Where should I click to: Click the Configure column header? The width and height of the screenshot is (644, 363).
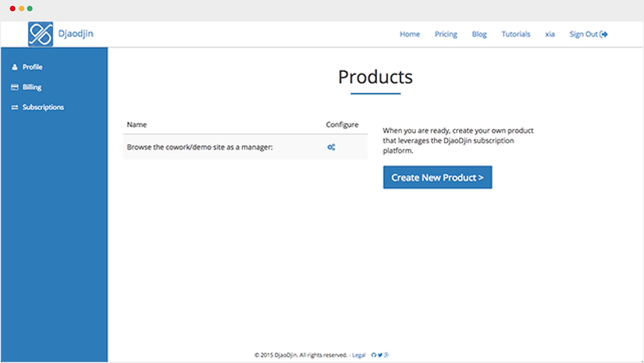pos(342,125)
